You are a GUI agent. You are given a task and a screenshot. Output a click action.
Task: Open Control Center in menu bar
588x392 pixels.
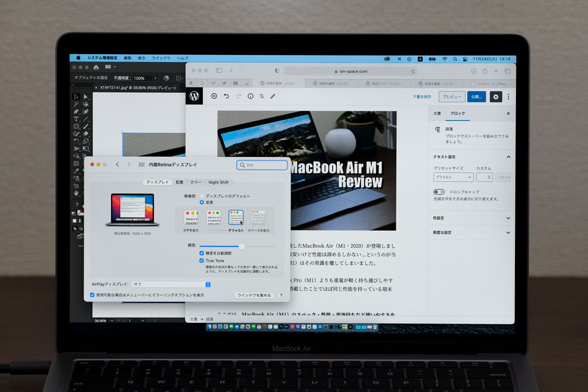coord(465,58)
